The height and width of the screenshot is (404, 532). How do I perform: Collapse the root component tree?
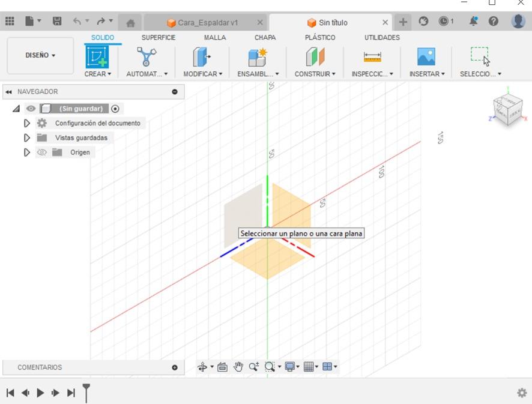[x=16, y=109]
